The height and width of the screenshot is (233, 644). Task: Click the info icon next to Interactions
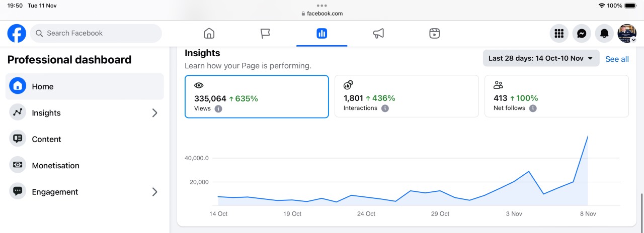385,108
